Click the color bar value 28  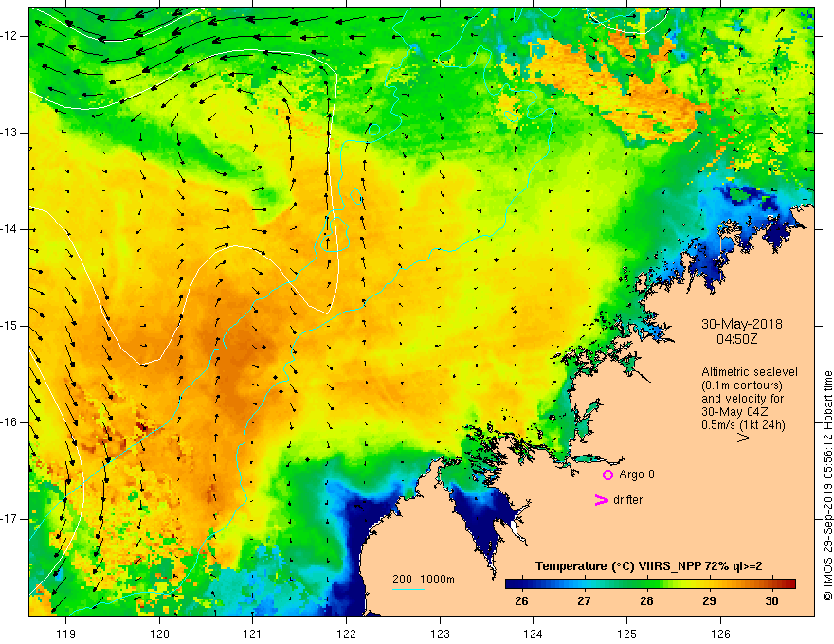click(646, 601)
